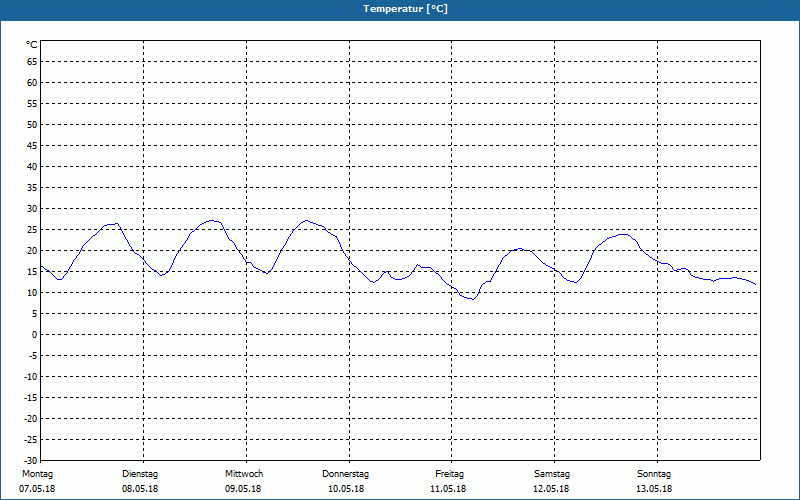
Task: Click the 65 y-axis value
Action: click(32, 62)
